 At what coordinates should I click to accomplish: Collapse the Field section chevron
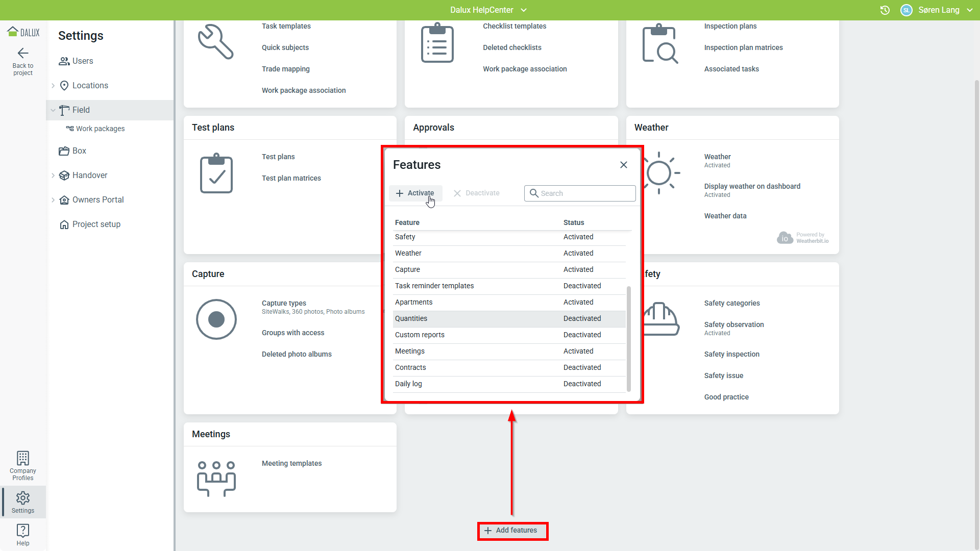53,110
